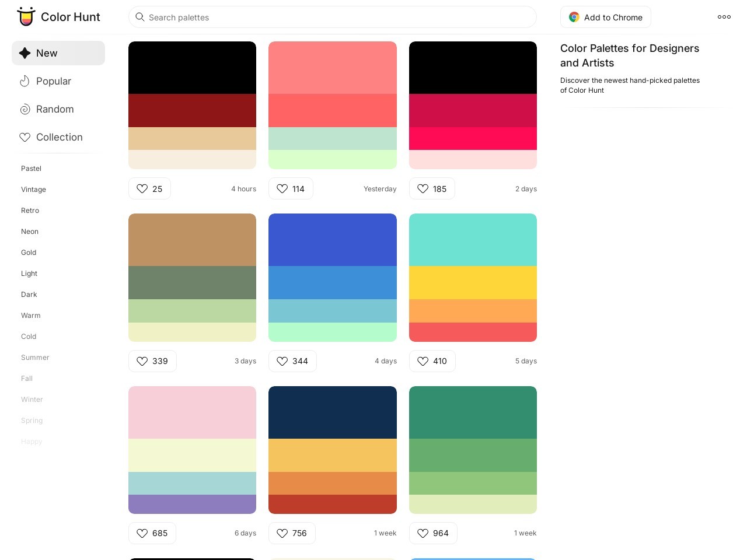Click the spiral icon beside Random

[x=25, y=109]
